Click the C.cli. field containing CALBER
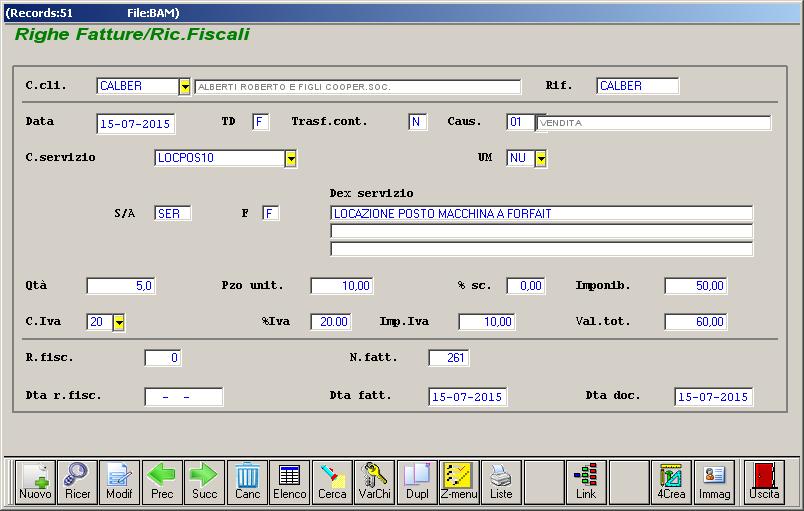 point(137,86)
